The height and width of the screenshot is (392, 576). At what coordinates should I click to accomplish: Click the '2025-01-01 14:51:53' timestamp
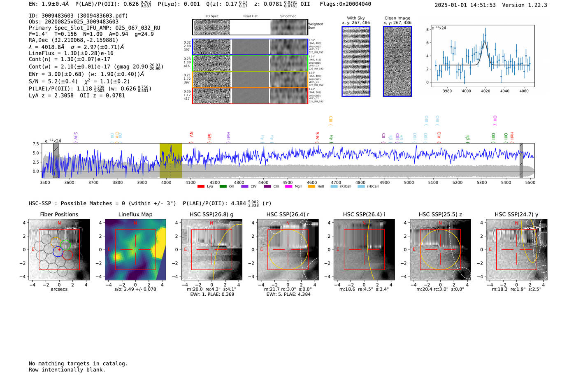(465, 5)
